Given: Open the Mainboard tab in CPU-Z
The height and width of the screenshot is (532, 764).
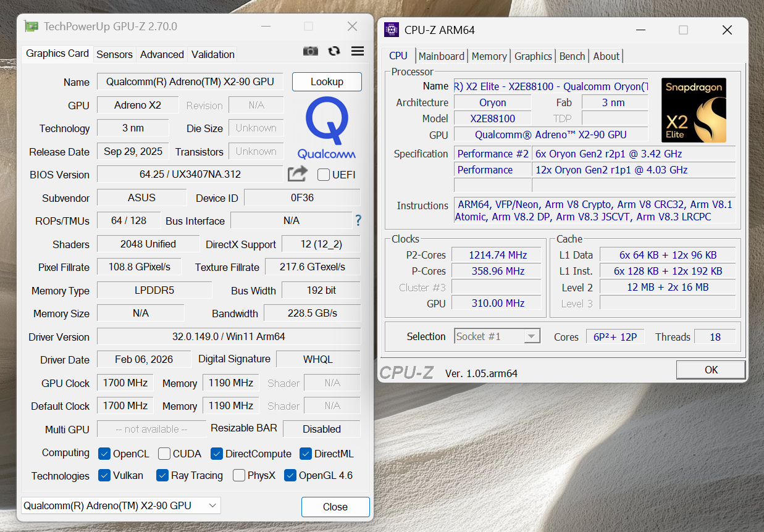Looking at the screenshot, I should tap(441, 56).
